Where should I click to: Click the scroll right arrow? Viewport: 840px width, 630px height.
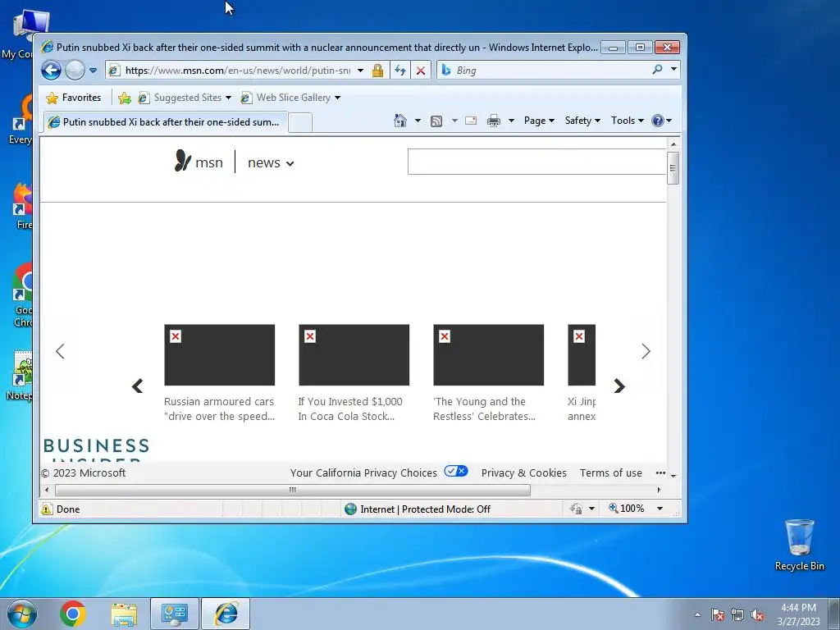click(659, 491)
